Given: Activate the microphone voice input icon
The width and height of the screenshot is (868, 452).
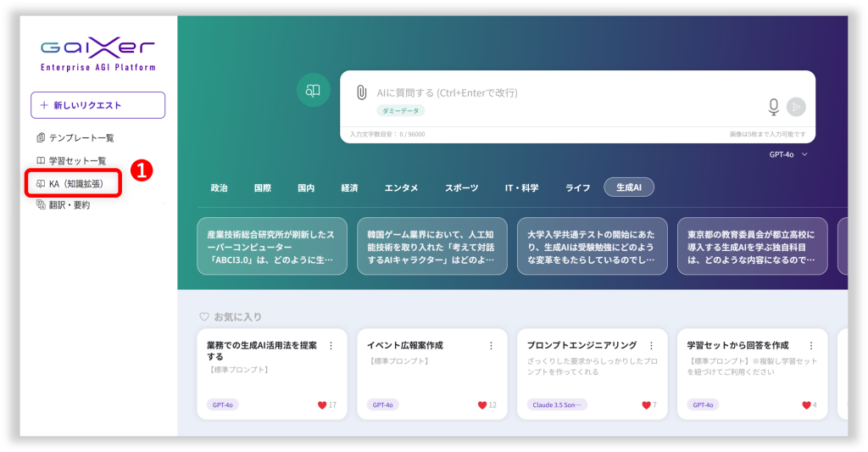Looking at the screenshot, I should [773, 106].
